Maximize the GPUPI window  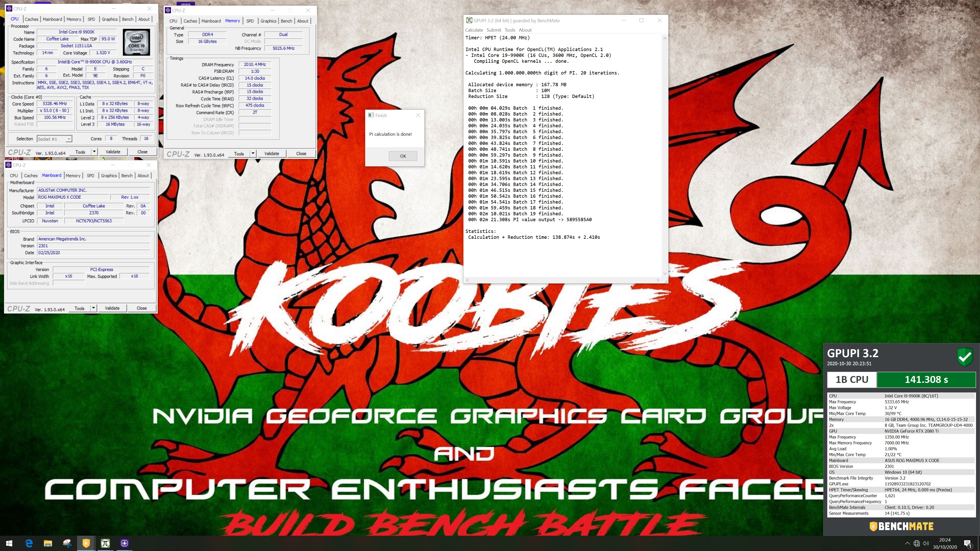(x=641, y=20)
